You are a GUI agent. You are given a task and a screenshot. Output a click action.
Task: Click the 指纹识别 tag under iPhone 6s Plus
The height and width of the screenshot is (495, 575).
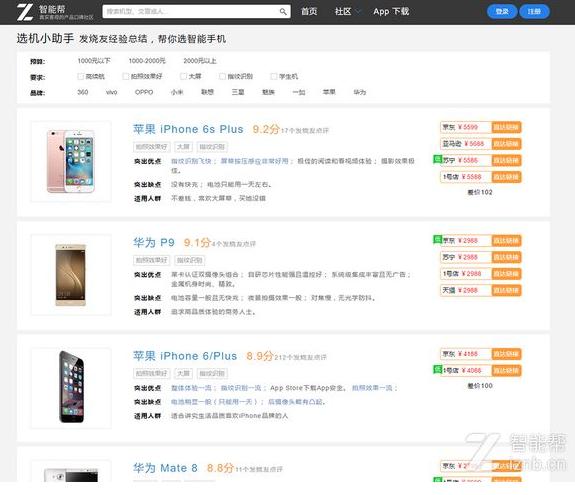click(x=212, y=147)
